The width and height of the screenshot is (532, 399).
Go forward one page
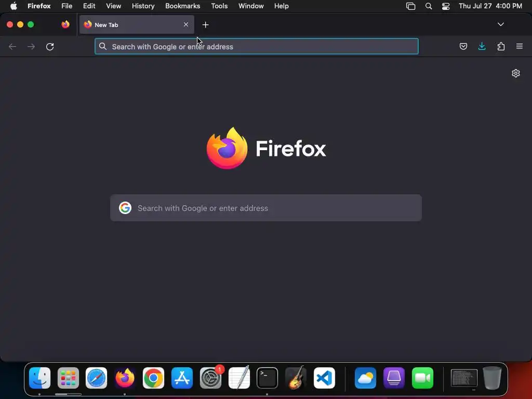(x=31, y=46)
